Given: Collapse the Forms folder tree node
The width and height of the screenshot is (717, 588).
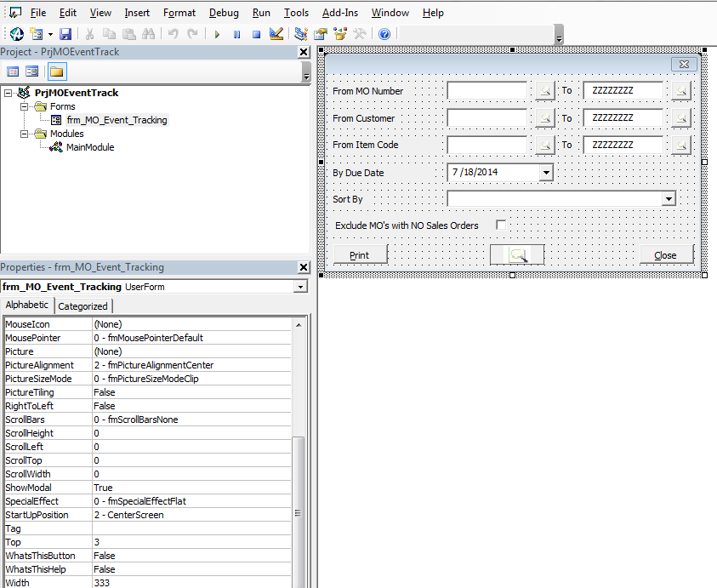Looking at the screenshot, I should 25,106.
